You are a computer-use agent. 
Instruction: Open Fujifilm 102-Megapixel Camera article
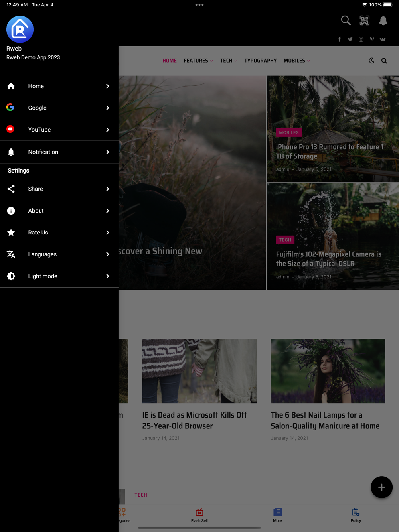(329, 259)
